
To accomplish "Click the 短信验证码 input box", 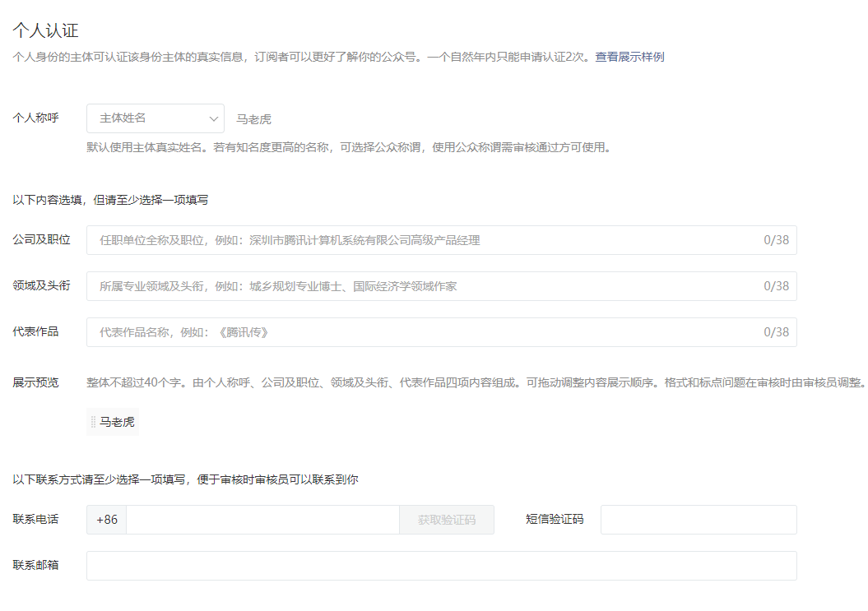I will tap(698, 520).
